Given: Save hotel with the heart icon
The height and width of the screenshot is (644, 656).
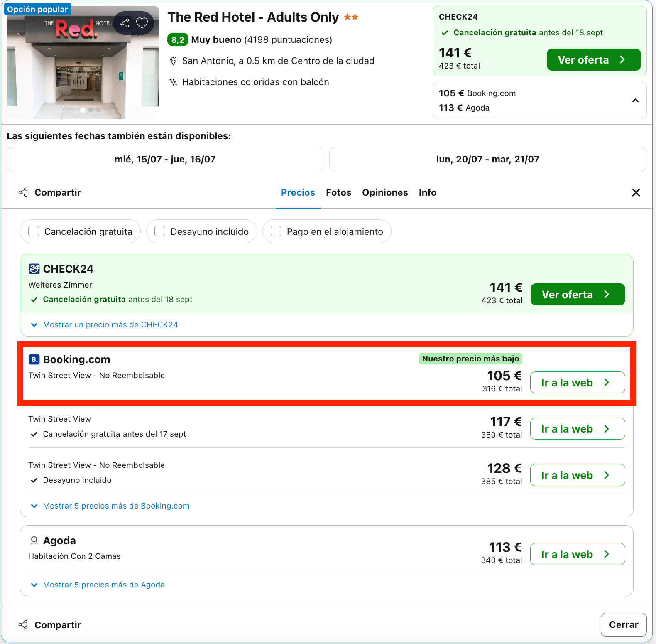Looking at the screenshot, I should pyautogui.click(x=142, y=23).
